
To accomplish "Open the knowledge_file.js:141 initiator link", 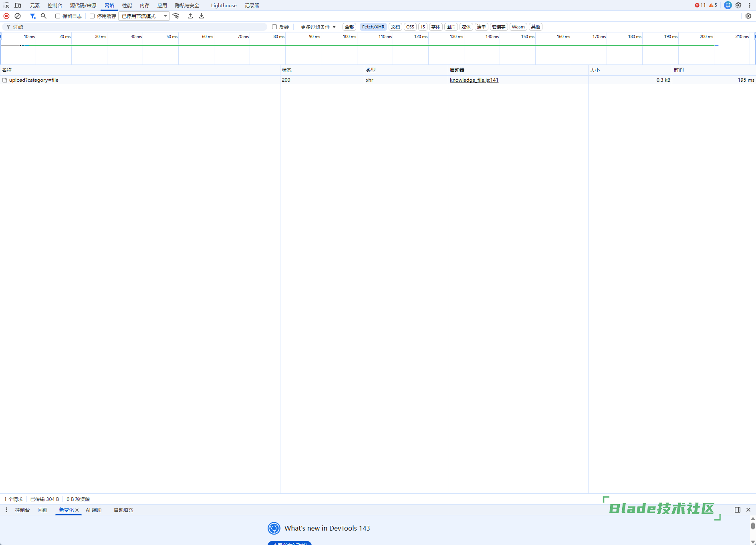I will pyautogui.click(x=474, y=80).
